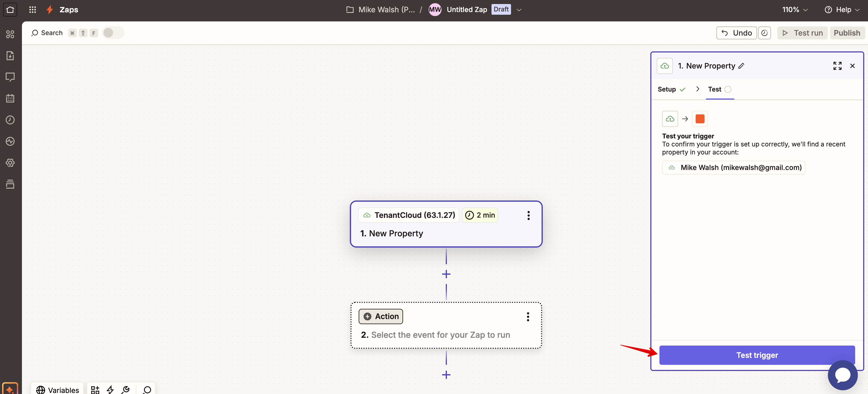The width and height of the screenshot is (868, 394).
Task: Toggle the switch next to Search
Action: coord(113,33)
